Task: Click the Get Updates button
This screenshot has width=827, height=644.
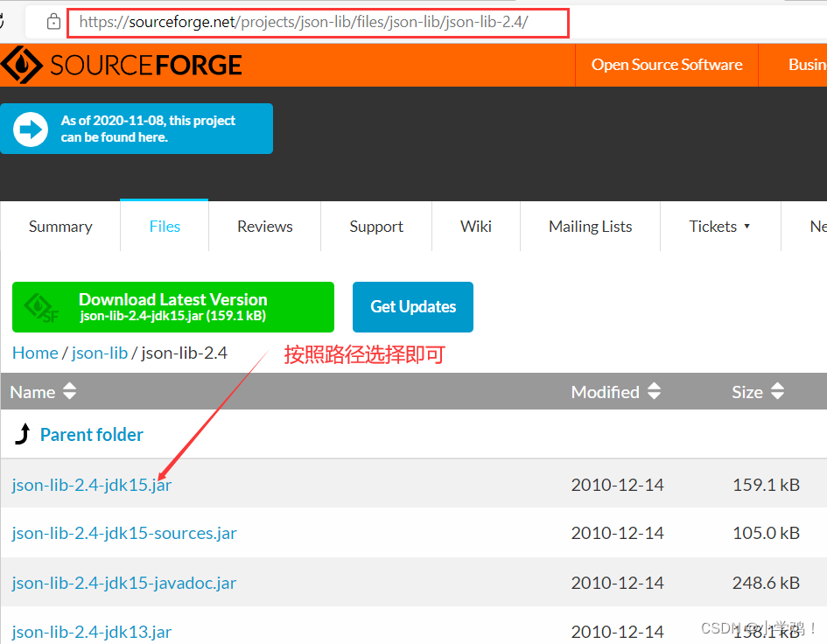Action: click(x=413, y=307)
